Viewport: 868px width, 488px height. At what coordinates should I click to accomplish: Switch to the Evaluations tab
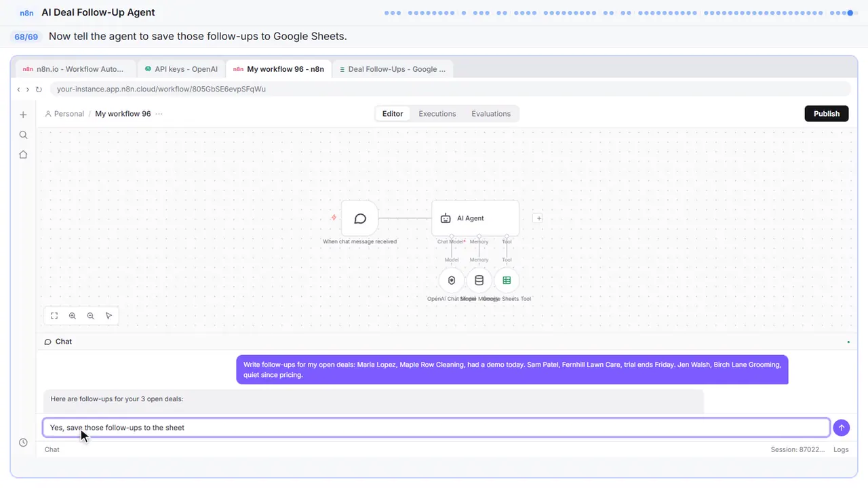491,114
